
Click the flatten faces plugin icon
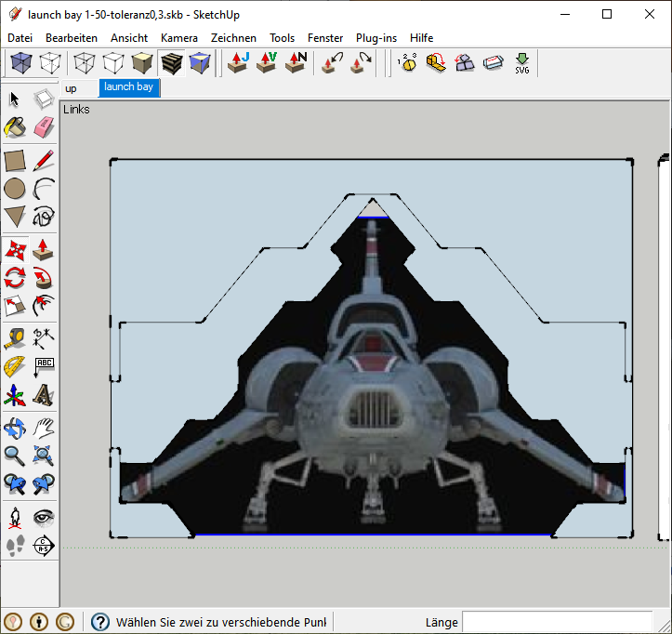(465, 63)
